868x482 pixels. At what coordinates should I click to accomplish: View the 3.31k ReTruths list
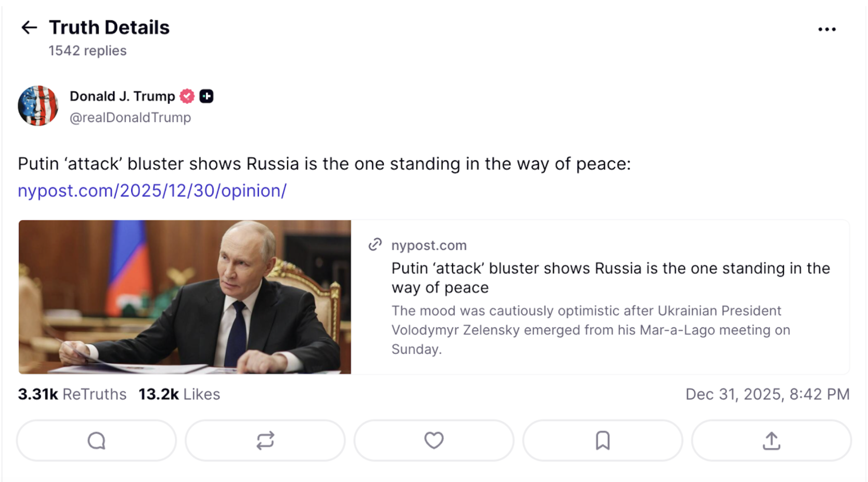point(72,394)
